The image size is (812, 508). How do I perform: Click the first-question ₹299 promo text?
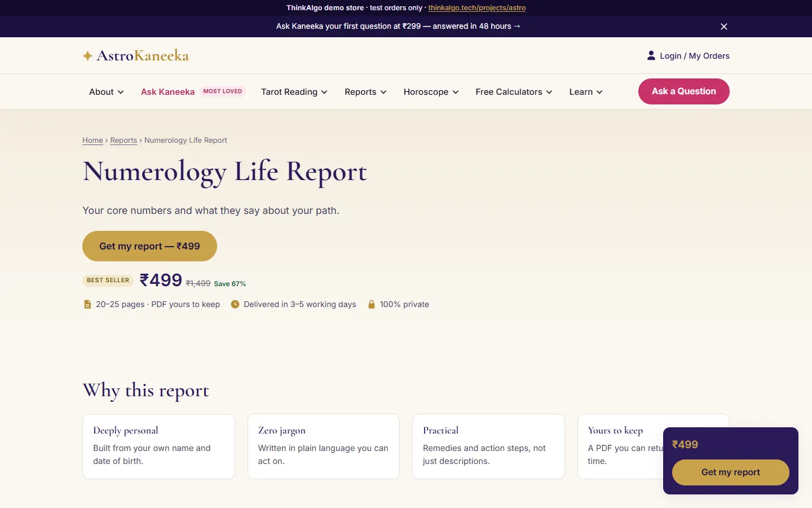click(x=398, y=27)
